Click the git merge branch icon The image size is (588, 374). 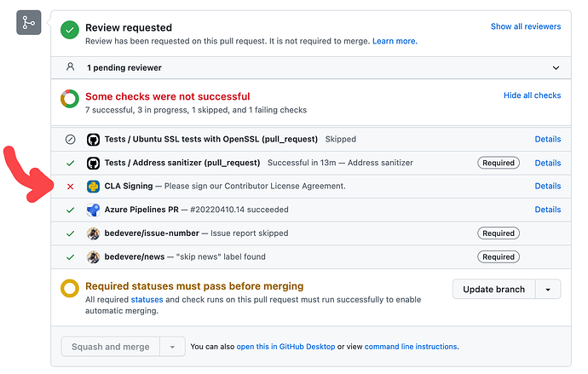tap(28, 23)
